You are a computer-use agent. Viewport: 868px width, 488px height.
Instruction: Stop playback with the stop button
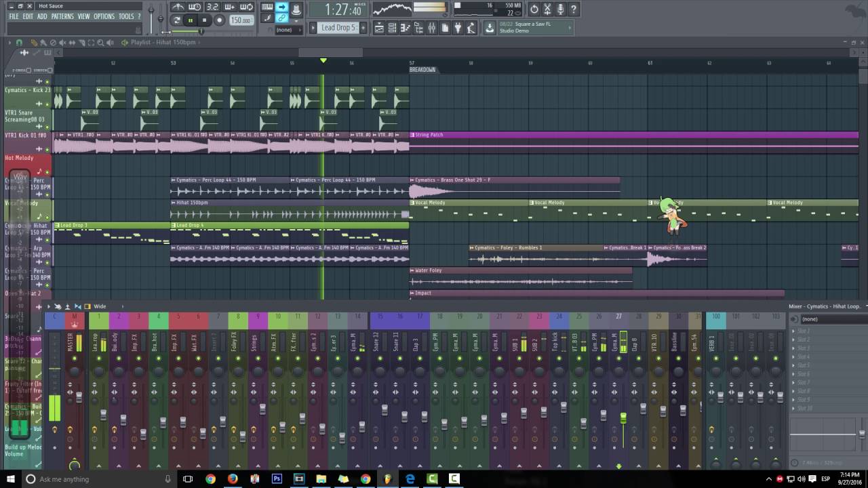click(x=204, y=20)
